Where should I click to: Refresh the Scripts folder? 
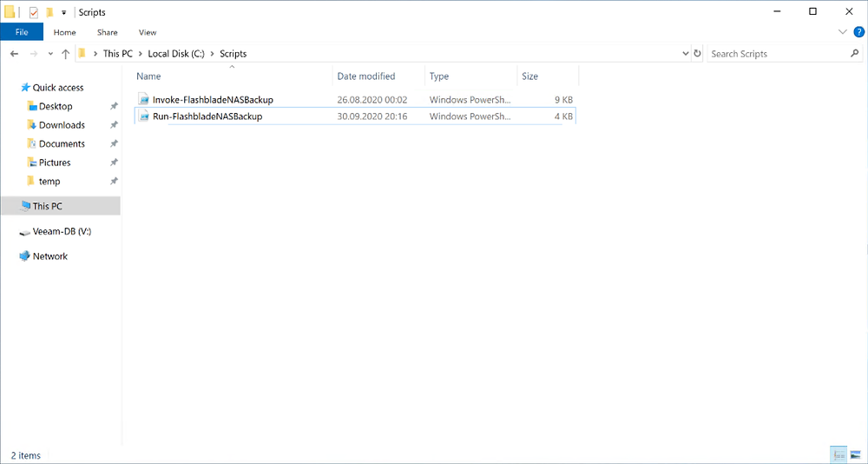tap(698, 54)
